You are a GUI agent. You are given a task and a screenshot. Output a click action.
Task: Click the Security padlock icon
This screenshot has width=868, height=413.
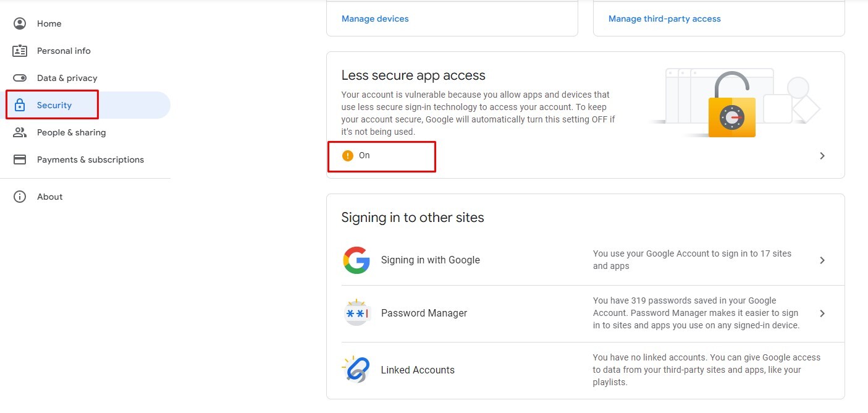(20, 105)
